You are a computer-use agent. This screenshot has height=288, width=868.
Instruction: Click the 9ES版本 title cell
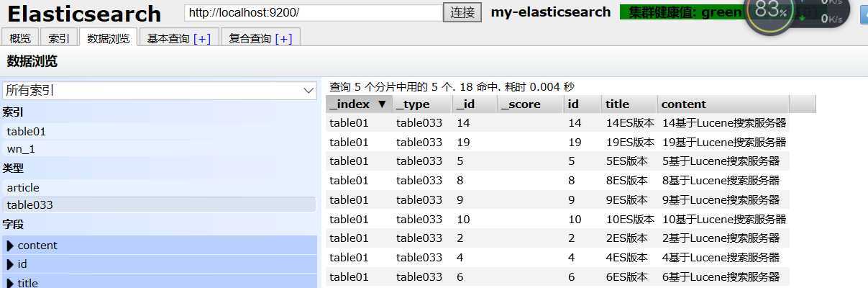629,200
